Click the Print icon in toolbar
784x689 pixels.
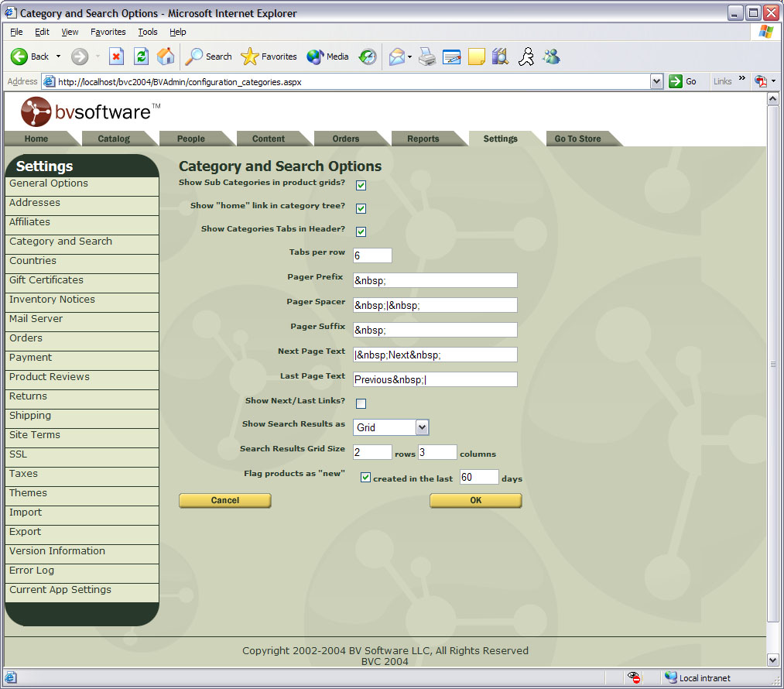(x=427, y=57)
